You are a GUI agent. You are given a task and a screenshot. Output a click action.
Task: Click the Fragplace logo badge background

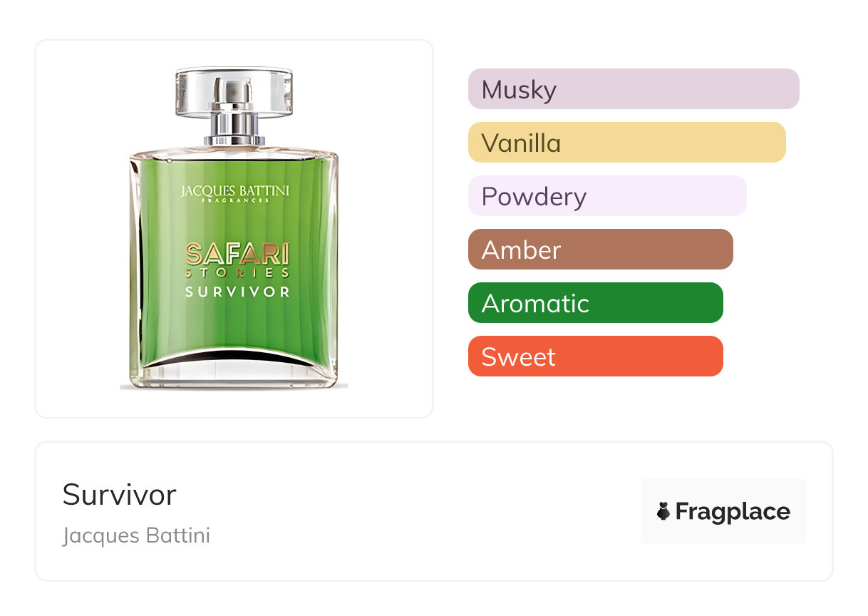click(x=723, y=511)
